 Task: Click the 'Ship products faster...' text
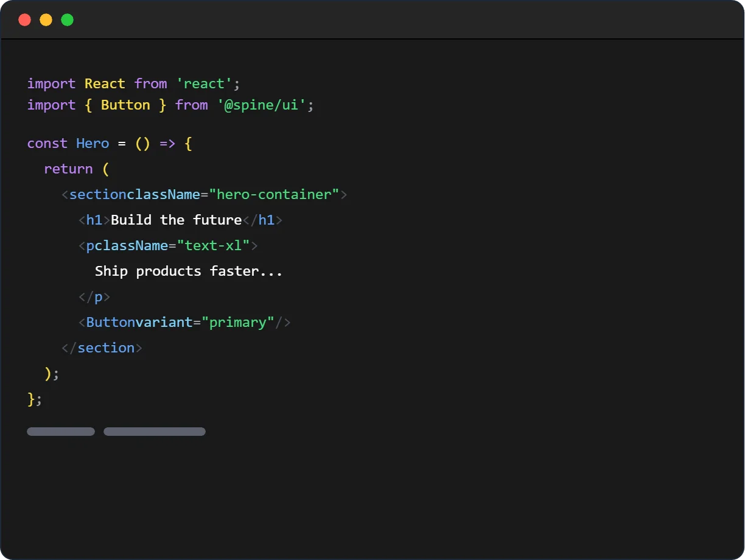pos(189,271)
